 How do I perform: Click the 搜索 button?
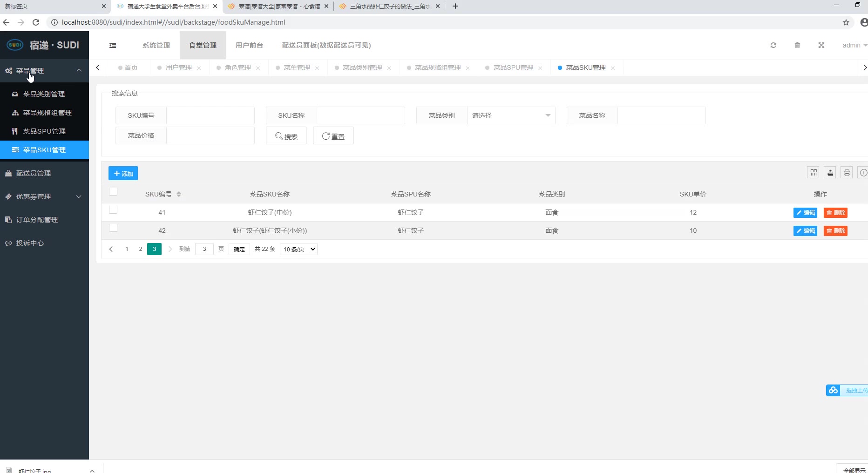(286, 136)
